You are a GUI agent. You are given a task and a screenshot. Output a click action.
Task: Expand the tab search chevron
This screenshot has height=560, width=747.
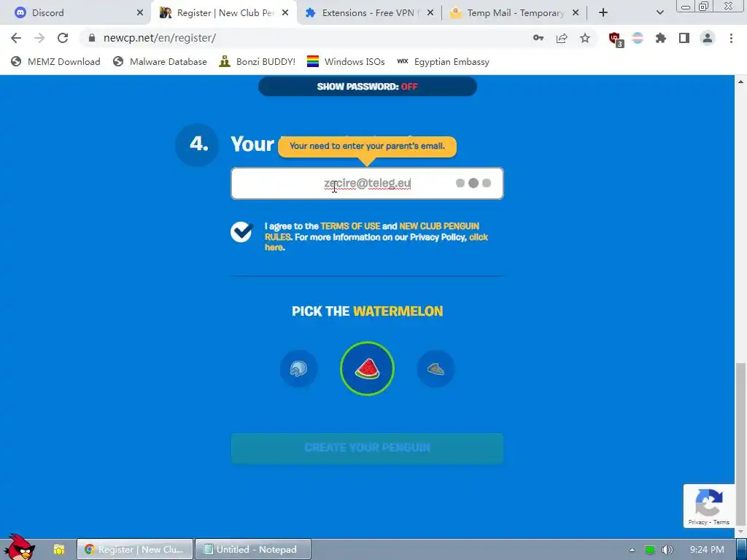pyautogui.click(x=659, y=13)
